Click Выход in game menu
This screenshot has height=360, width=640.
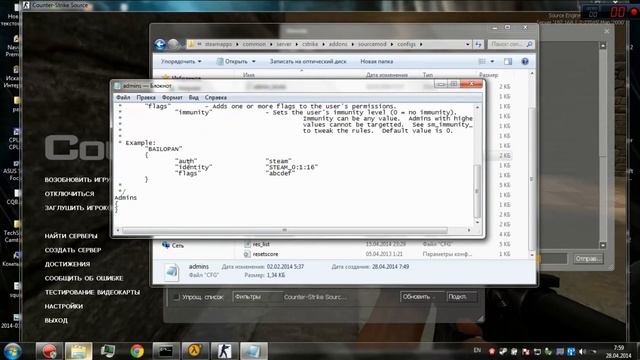coord(56,320)
